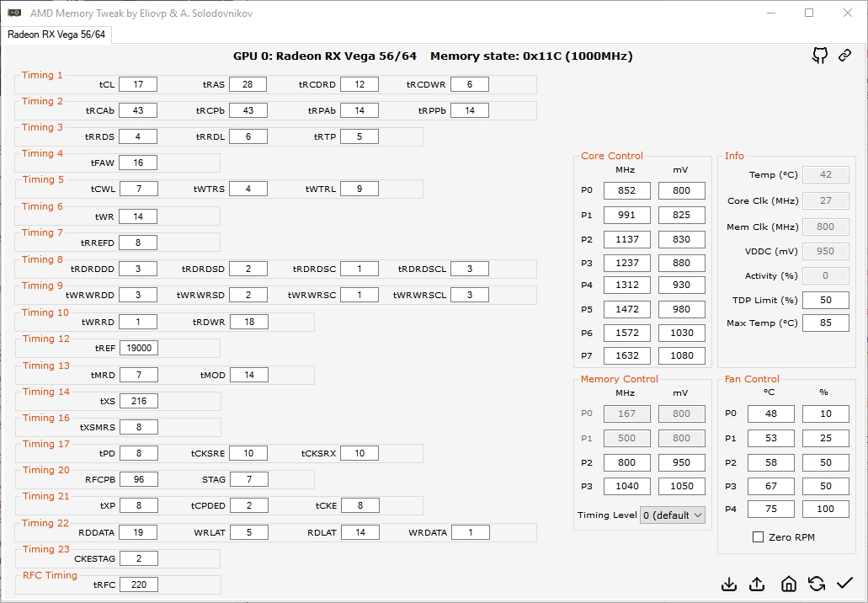Select Memory Control P2 mV field 950
Viewport: 868px width, 603px height.
[x=681, y=462]
